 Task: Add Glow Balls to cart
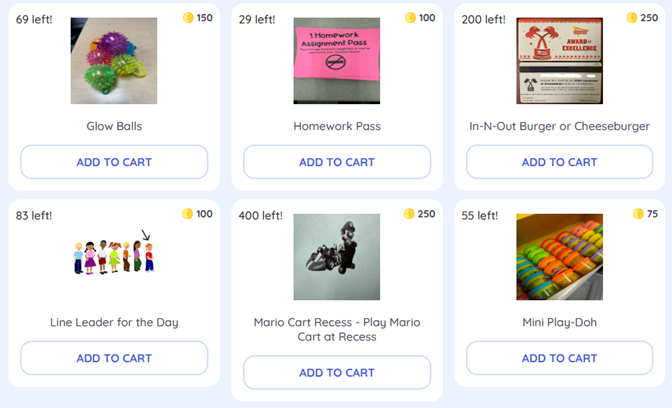click(x=114, y=162)
